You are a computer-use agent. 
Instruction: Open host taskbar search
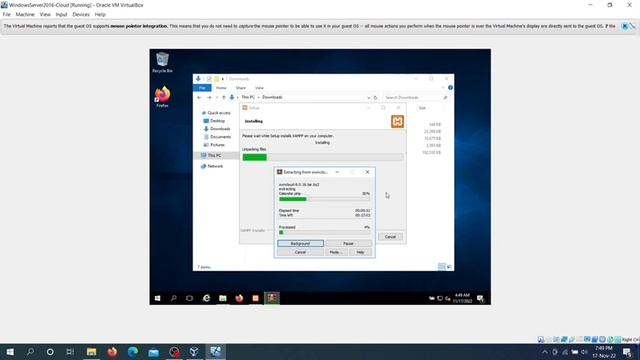tap(30, 352)
